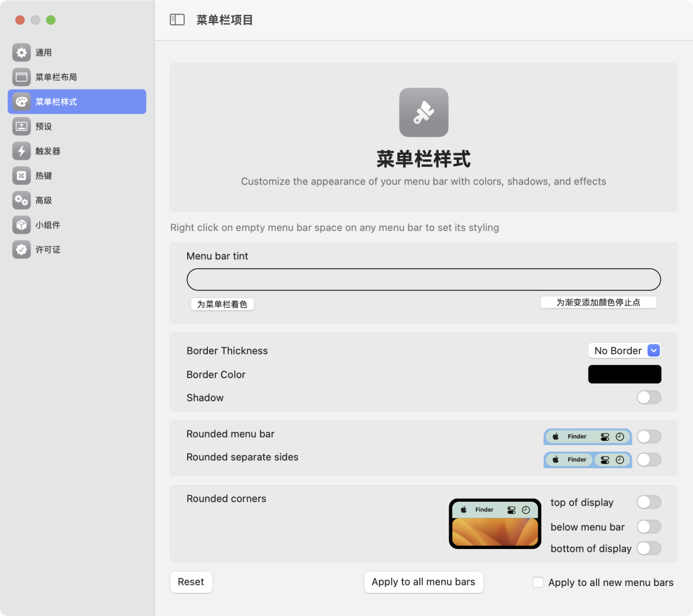693x616 pixels.
Task: Open 预设 presets icon in sidebar
Action: click(21, 126)
